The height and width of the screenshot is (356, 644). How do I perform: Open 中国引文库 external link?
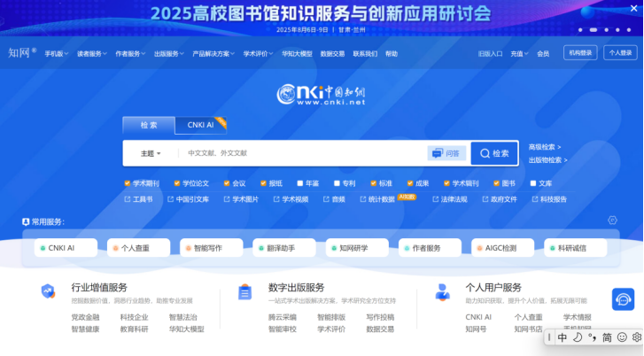tap(188, 199)
